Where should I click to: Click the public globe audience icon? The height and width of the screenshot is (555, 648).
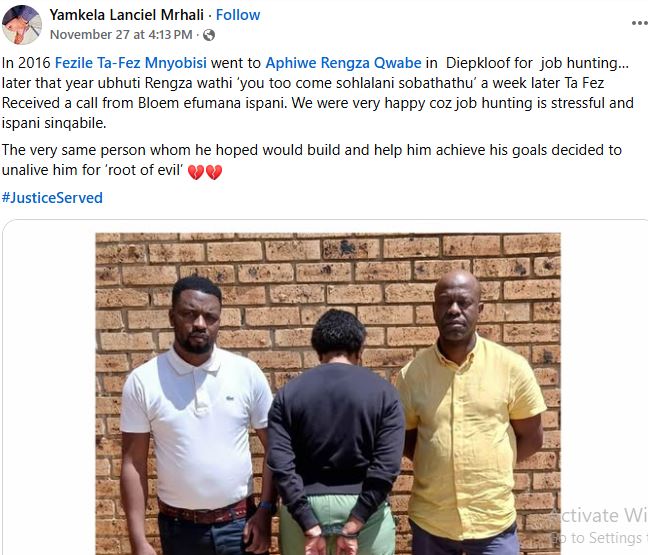coord(209,35)
